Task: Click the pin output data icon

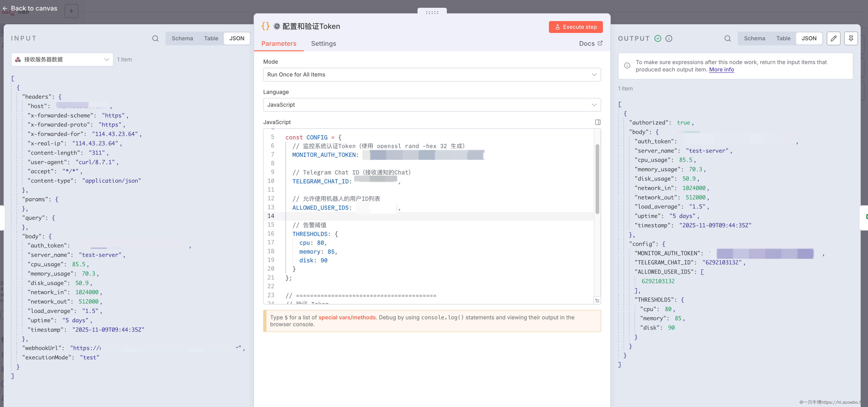Action: [x=850, y=38]
